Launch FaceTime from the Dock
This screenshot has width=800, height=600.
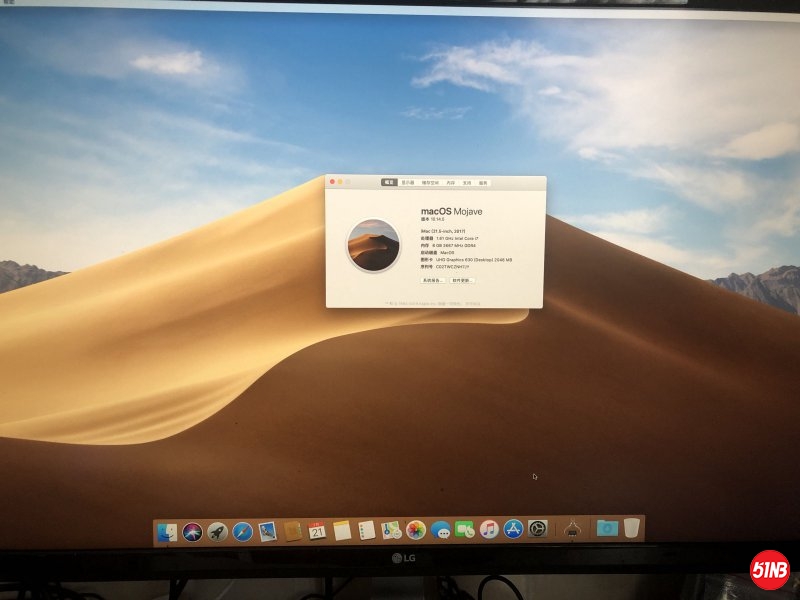[465, 530]
